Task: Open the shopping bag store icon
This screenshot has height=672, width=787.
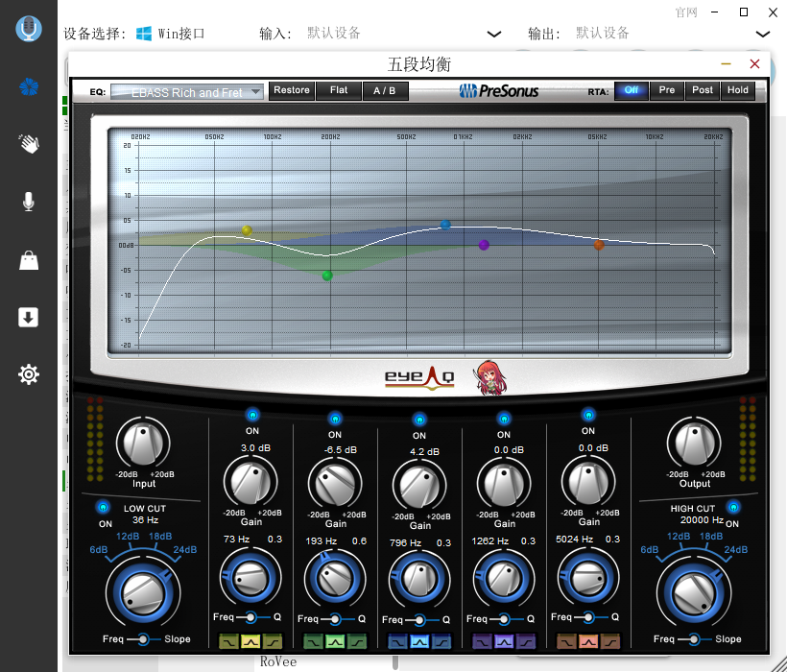Action: [x=29, y=260]
